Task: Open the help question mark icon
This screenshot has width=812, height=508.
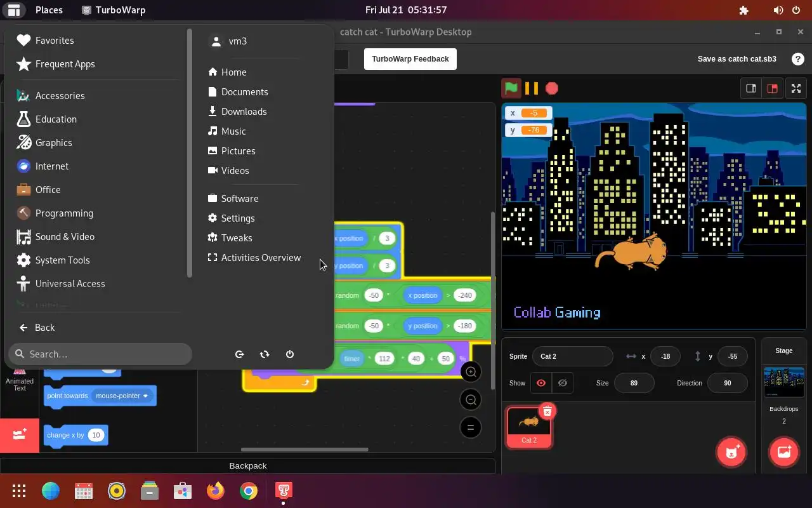Action: click(x=798, y=59)
